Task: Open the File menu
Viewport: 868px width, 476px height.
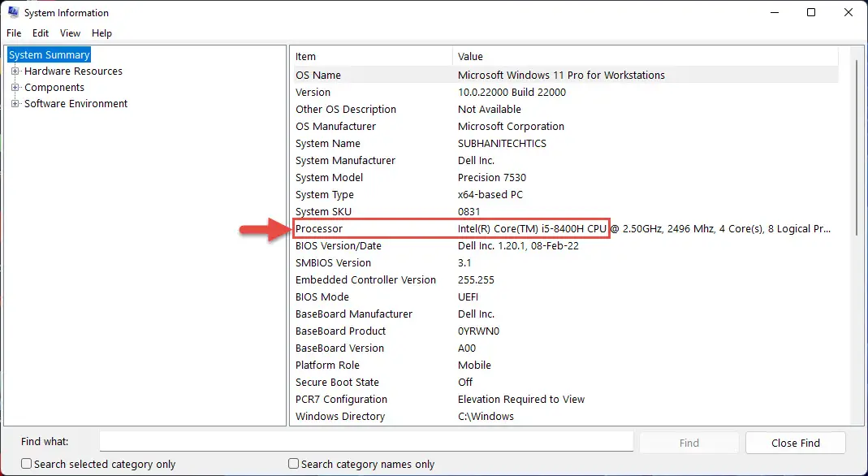Action: coord(14,33)
